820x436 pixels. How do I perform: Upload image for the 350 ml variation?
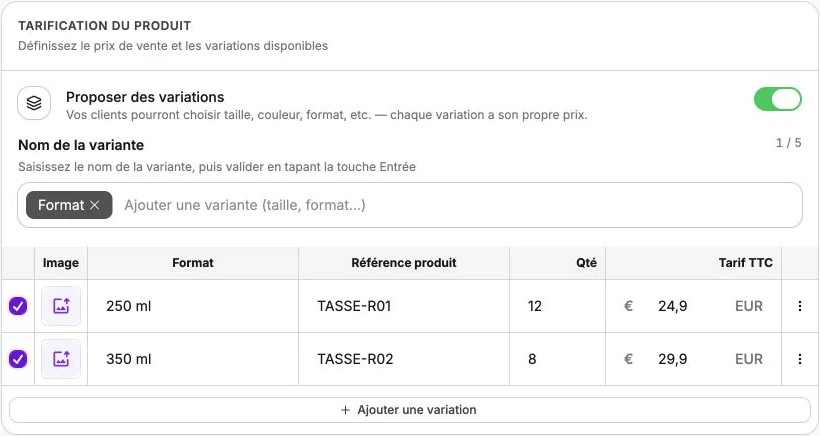[61, 359]
